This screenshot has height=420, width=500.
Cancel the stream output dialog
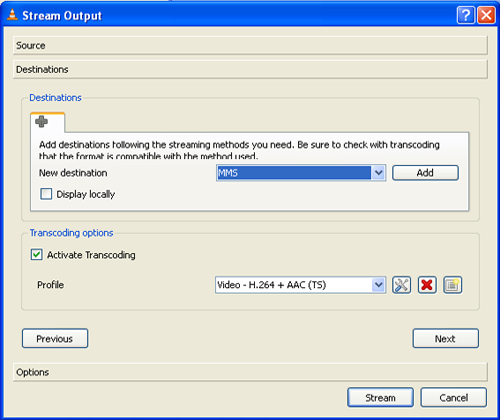(453, 397)
